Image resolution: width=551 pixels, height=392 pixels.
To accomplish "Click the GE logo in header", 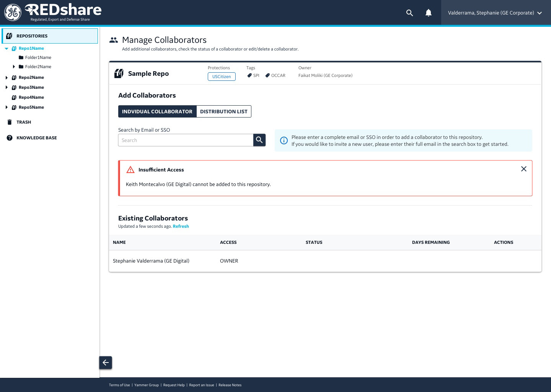I will pyautogui.click(x=13, y=13).
